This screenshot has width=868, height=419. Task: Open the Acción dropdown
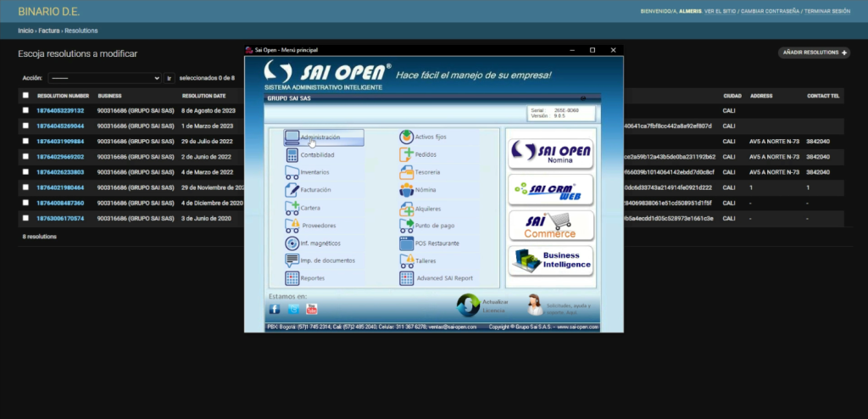tap(104, 78)
